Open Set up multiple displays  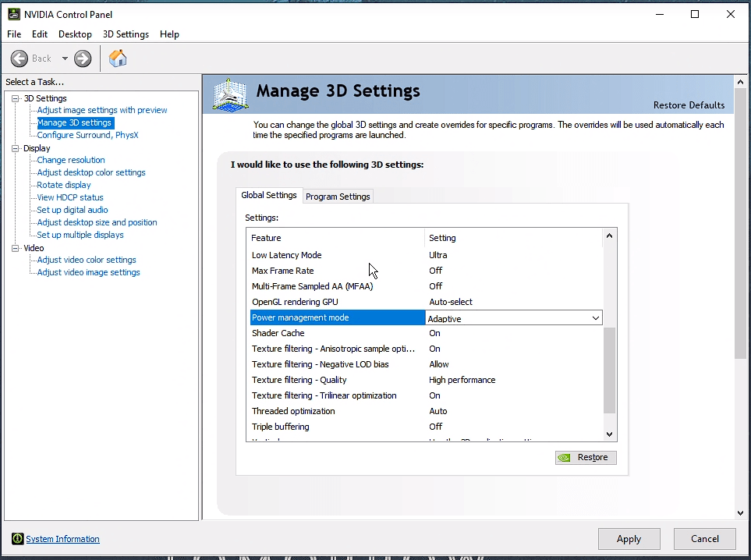[x=80, y=235]
